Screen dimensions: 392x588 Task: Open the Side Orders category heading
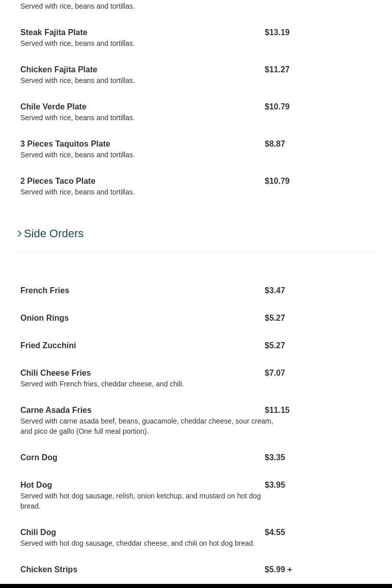point(53,234)
